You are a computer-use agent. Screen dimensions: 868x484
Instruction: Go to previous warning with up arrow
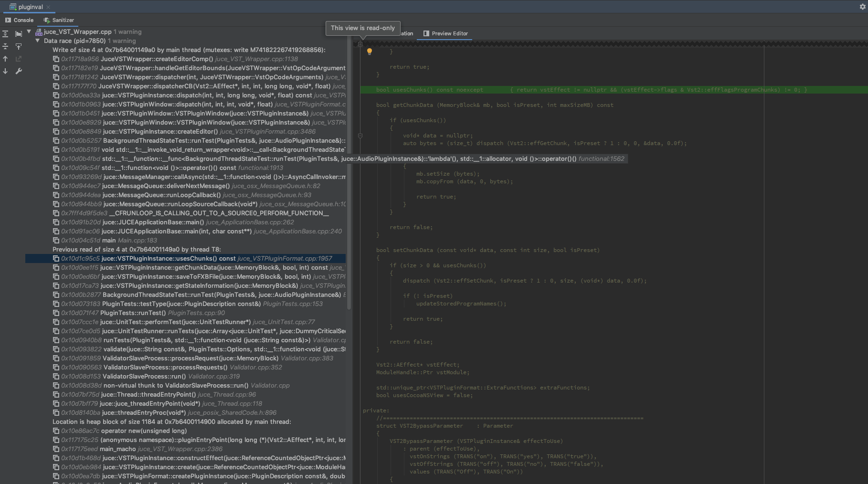click(x=5, y=59)
